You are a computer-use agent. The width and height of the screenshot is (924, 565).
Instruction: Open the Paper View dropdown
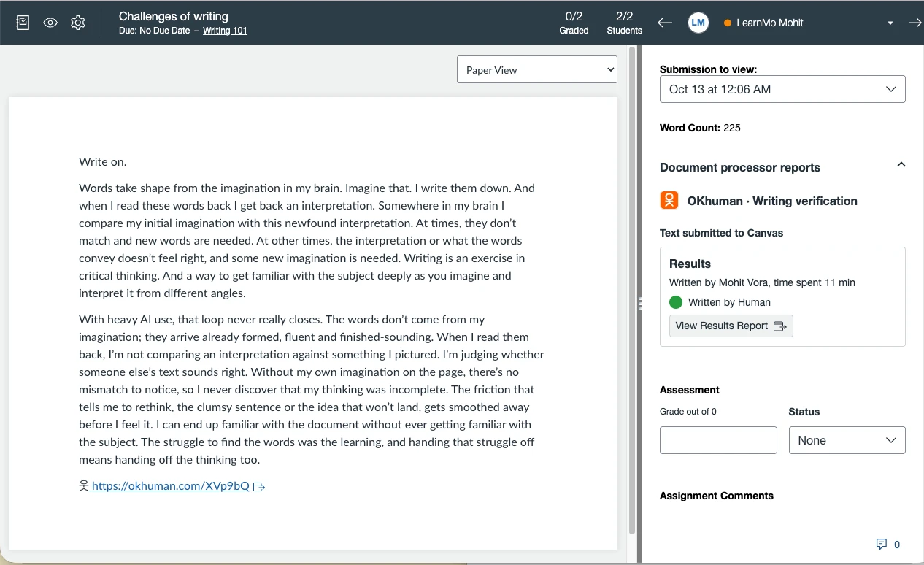click(x=537, y=69)
